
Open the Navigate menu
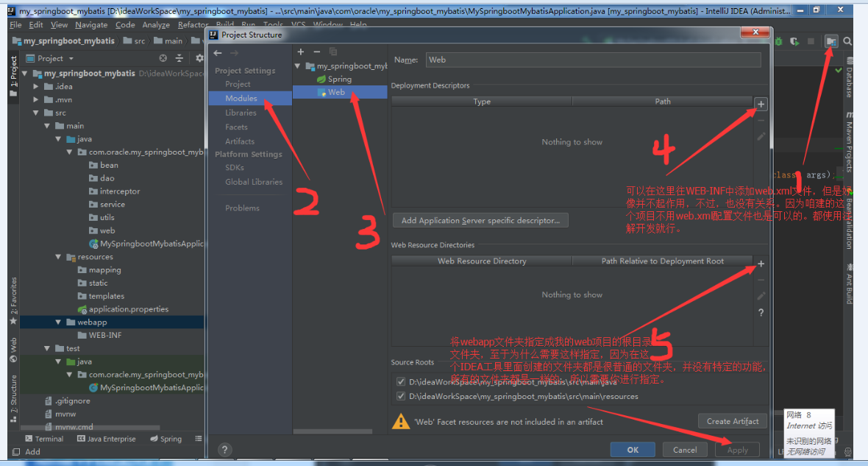[91, 24]
